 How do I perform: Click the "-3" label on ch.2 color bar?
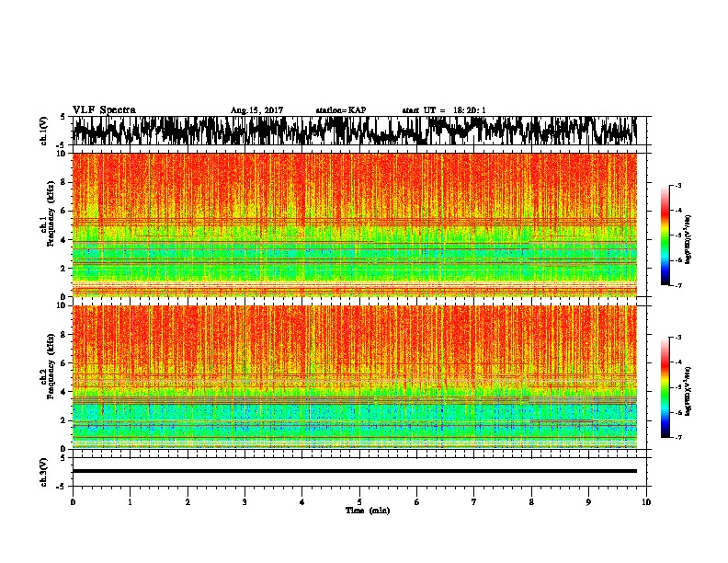point(678,338)
